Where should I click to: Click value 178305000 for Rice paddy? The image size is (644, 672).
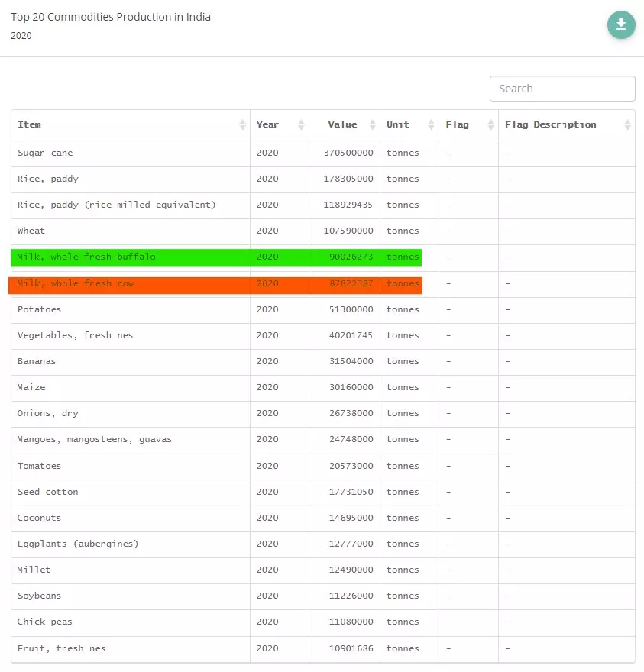[348, 179]
